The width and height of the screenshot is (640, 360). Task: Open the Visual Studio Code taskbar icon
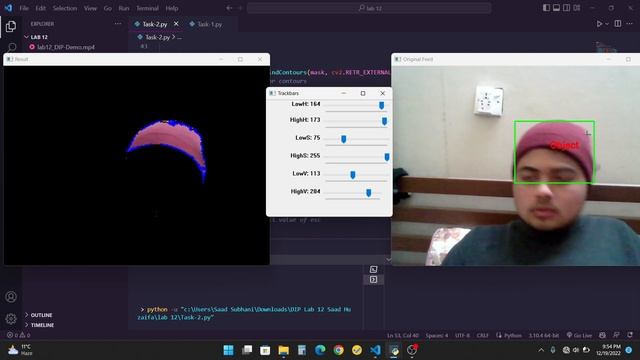point(376,350)
